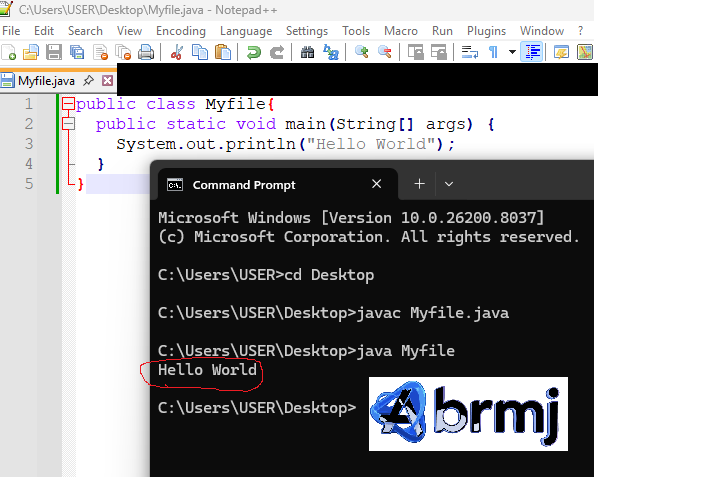Click the Undo arrow icon
This screenshot has height=477, width=706.
tap(254, 52)
